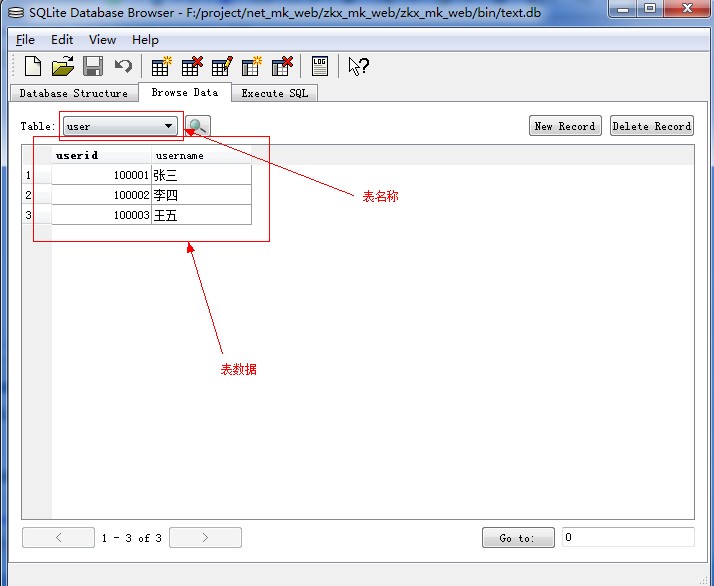The height and width of the screenshot is (586, 714).
Task: Select row header number 1
Action: [x=37, y=175]
